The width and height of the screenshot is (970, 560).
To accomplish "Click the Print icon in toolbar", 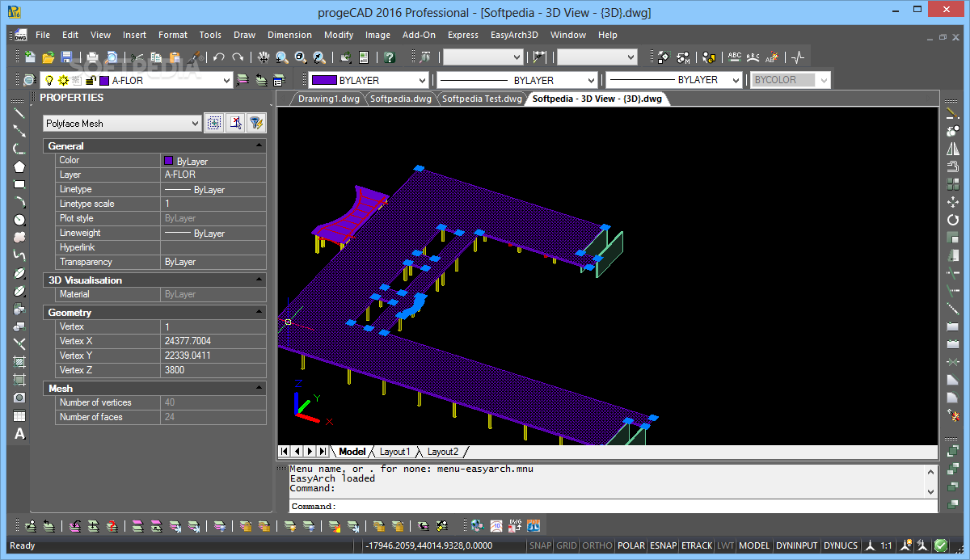I will [x=93, y=57].
